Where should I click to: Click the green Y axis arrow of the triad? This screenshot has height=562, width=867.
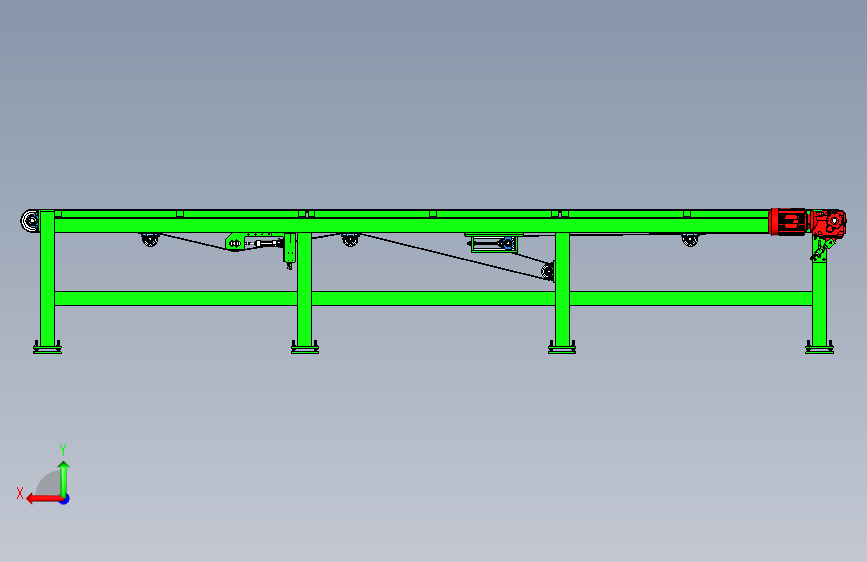tap(64, 478)
